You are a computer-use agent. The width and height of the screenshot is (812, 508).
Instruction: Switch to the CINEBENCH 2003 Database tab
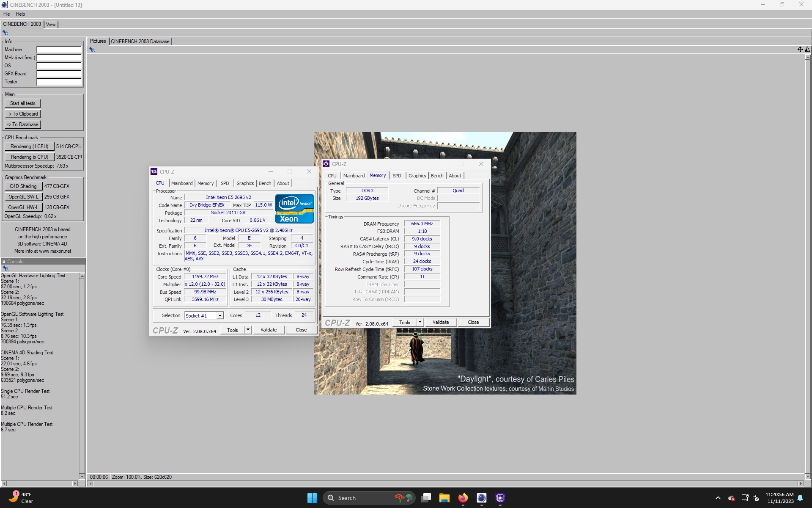click(140, 41)
